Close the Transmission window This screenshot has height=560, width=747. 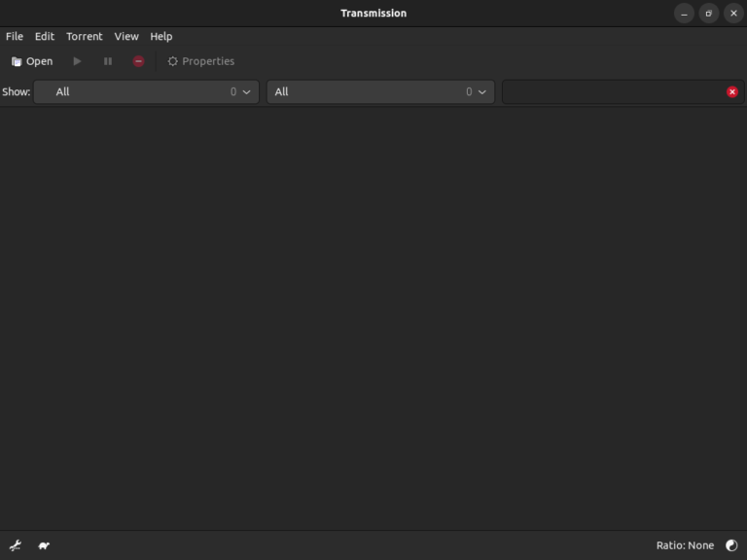733,14
